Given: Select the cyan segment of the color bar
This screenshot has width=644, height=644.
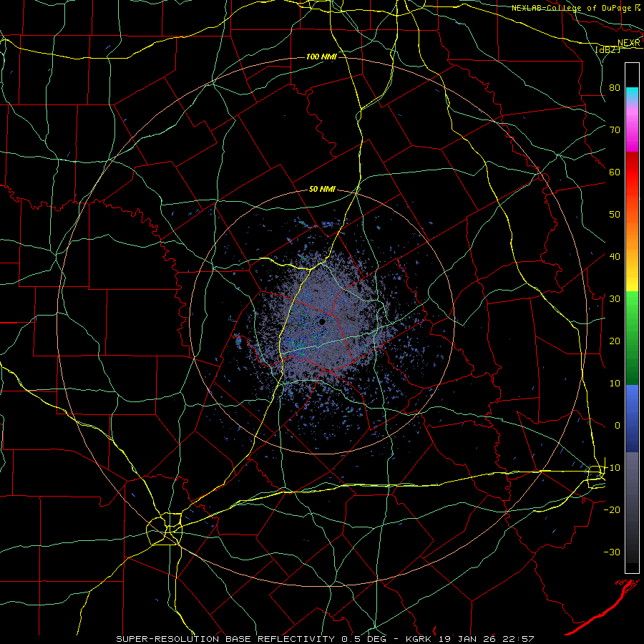Looking at the screenshot, I should (632, 94).
